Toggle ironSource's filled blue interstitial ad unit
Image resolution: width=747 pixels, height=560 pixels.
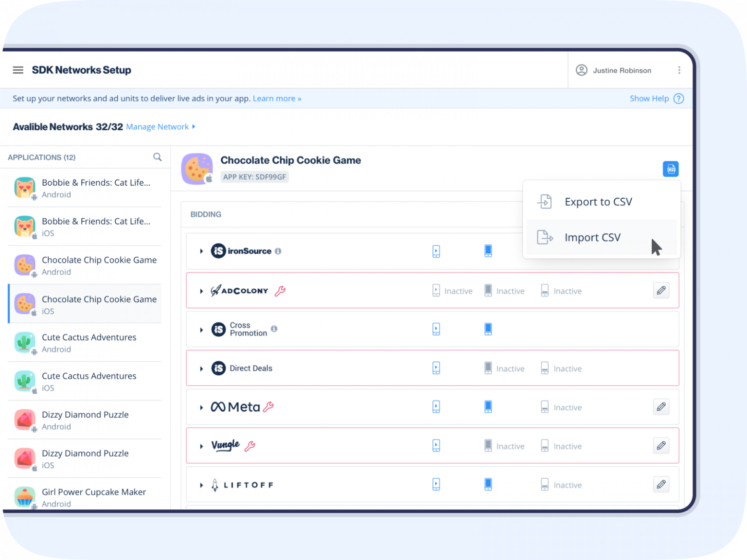click(x=488, y=251)
